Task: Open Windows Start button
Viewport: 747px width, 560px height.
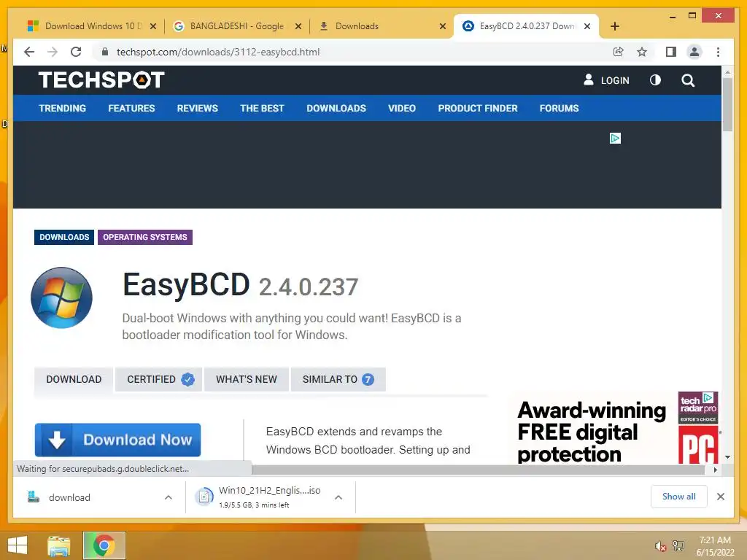Action: click(x=18, y=545)
